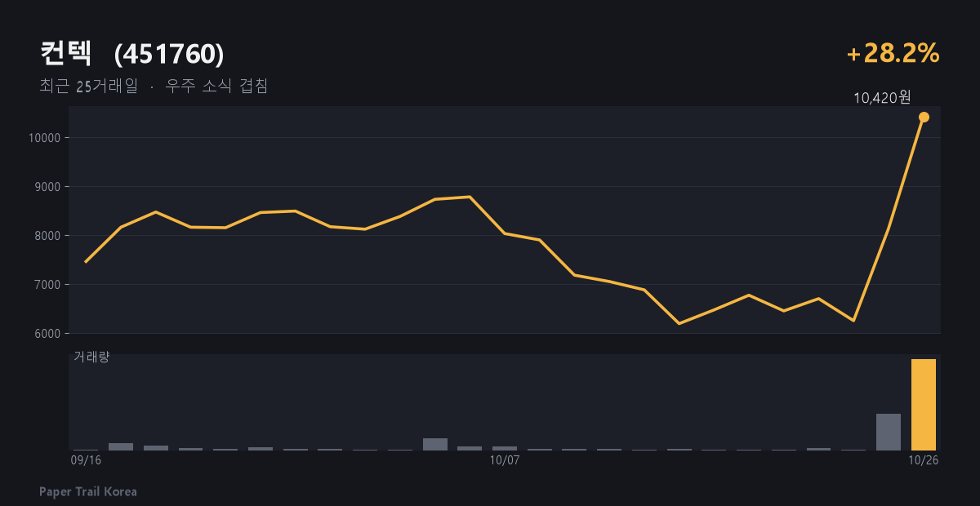This screenshot has width=980, height=506.
Task: Click the 10,420원 price label
Action: pos(882,98)
